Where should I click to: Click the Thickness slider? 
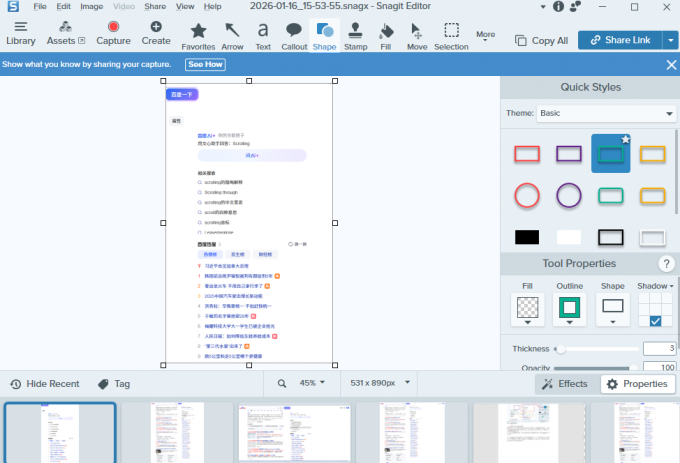[x=598, y=349]
